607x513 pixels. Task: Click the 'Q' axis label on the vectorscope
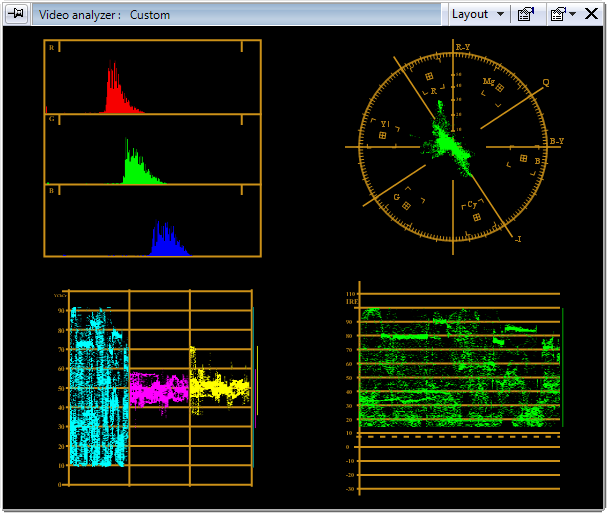546,82
